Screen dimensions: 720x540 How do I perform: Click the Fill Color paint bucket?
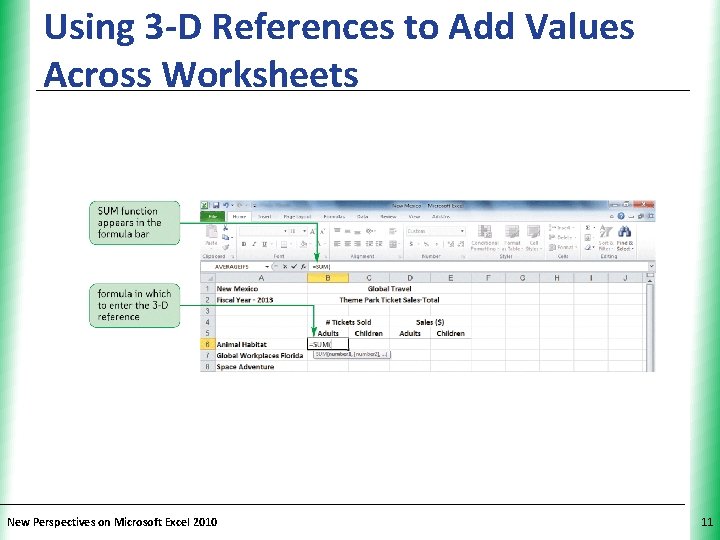(x=303, y=244)
